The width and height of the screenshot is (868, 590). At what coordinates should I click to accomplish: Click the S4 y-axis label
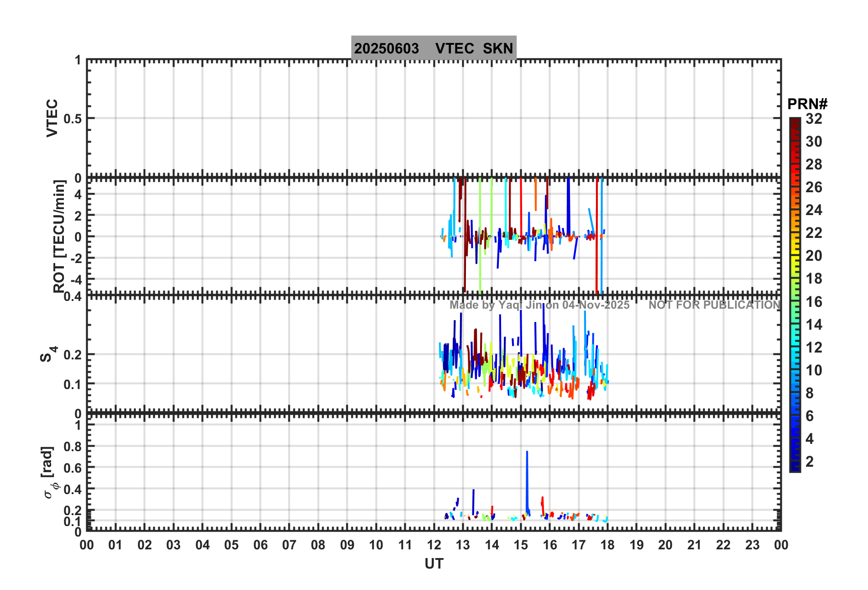48,354
